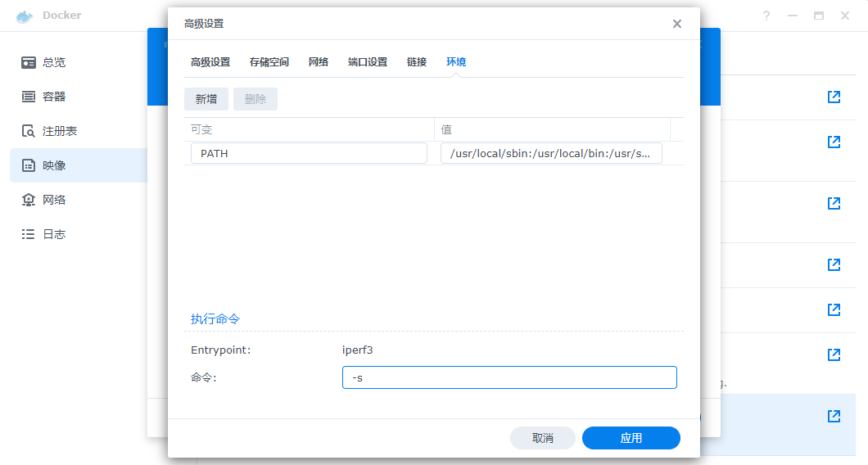Open the 链接 tab
Viewport: 868px width, 465px height.
point(417,62)
